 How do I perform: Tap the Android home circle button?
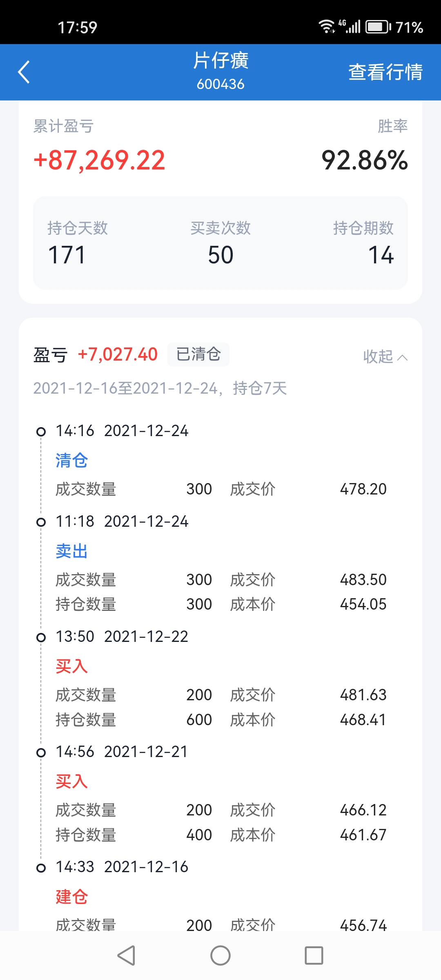coord(220,955)
